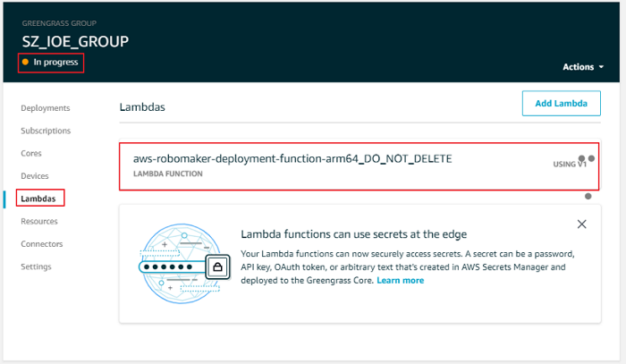Select Cores in the side menu
The height and width of the screenshot is (364, 626).
pyautogui.click(x=31, y=154)
